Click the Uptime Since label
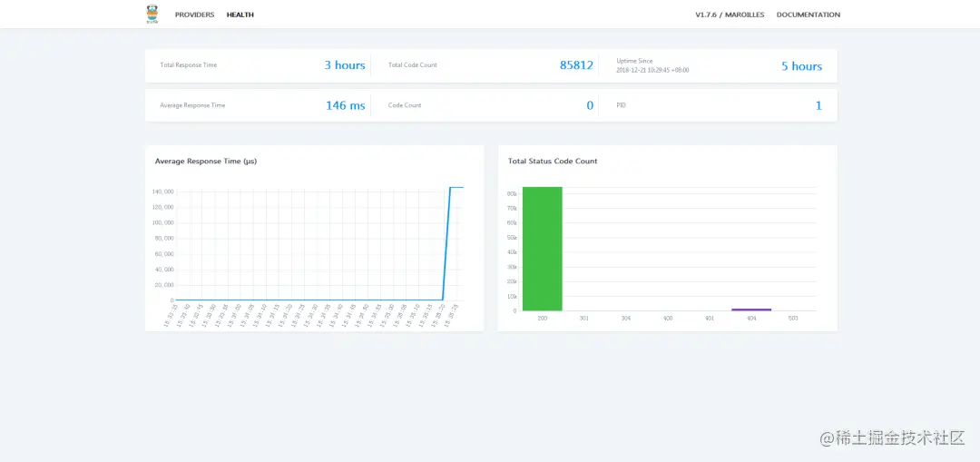Viewport: 980px width, 462px height. (634, 61)
